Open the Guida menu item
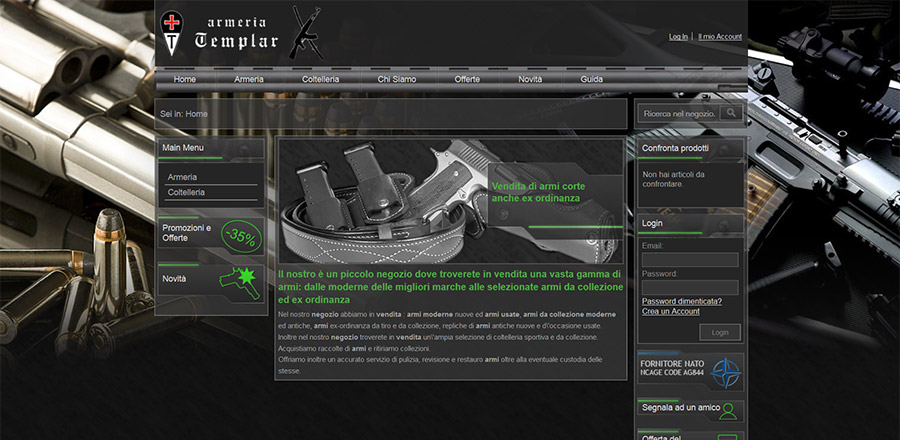The image size is (900, 440). point(591,79)
